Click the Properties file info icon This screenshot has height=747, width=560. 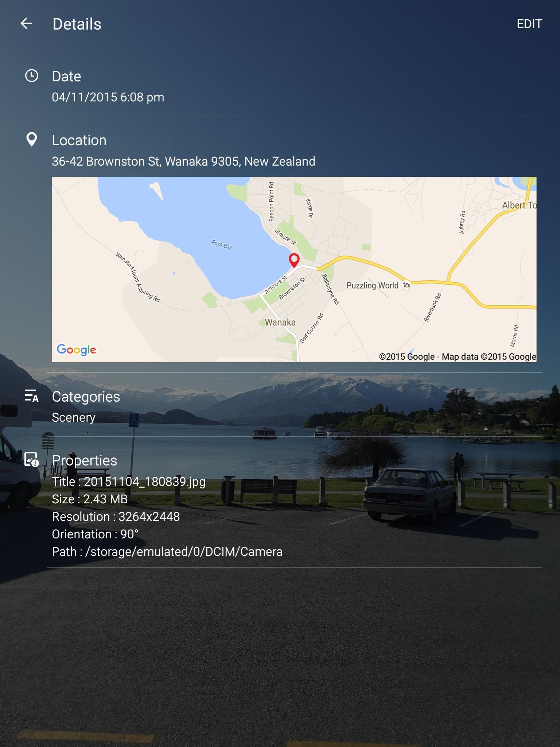tap(32, 460)
